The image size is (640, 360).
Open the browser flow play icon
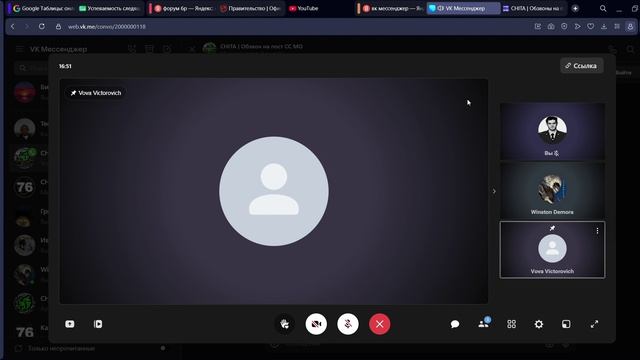coord(578,27)
